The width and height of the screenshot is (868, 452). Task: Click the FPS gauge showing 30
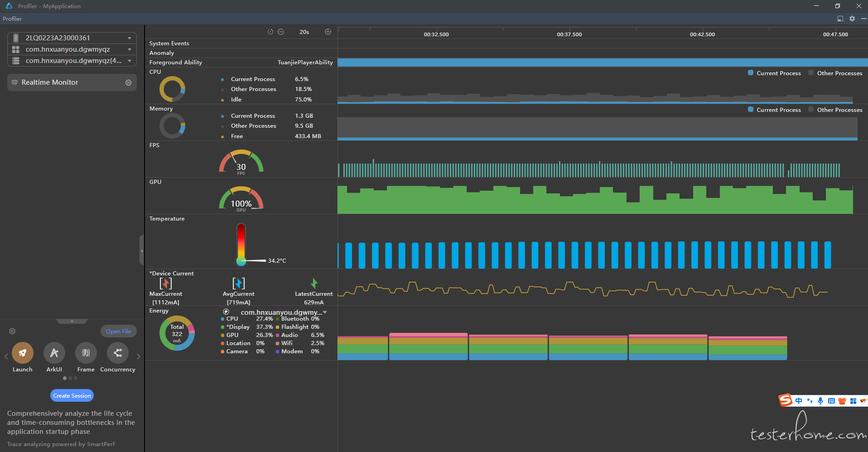click(241, 162)
